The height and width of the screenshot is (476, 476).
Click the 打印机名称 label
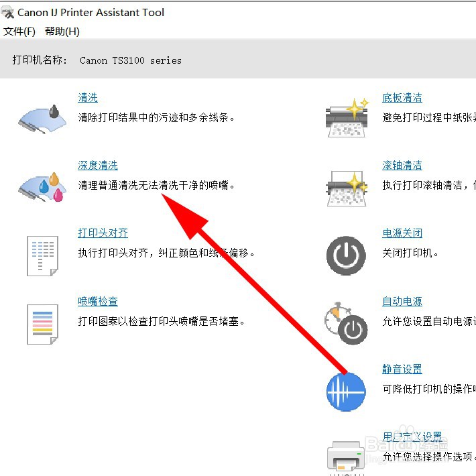[40, 60]
